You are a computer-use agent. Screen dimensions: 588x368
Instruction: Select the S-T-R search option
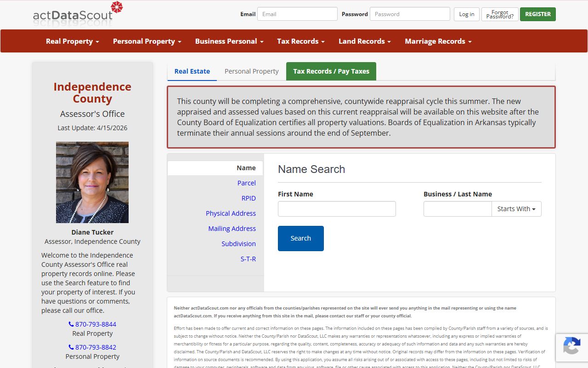tap(248, 259)
